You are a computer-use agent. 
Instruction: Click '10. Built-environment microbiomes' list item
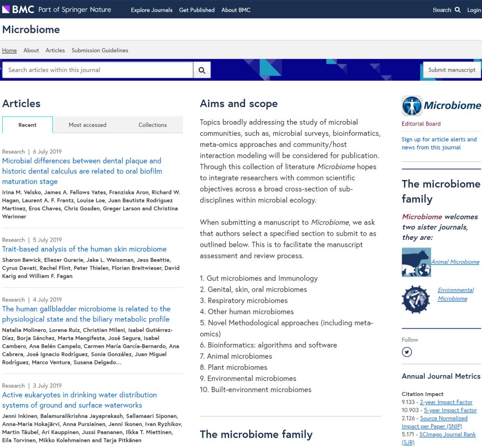click(255, 390)
